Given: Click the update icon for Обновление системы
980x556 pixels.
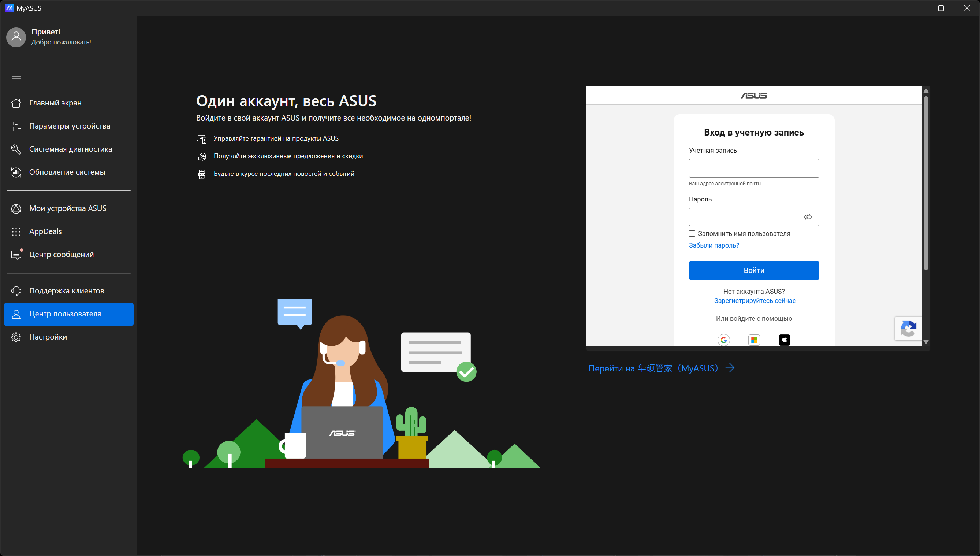Looking at the screenshot, I should coord(16,172).
